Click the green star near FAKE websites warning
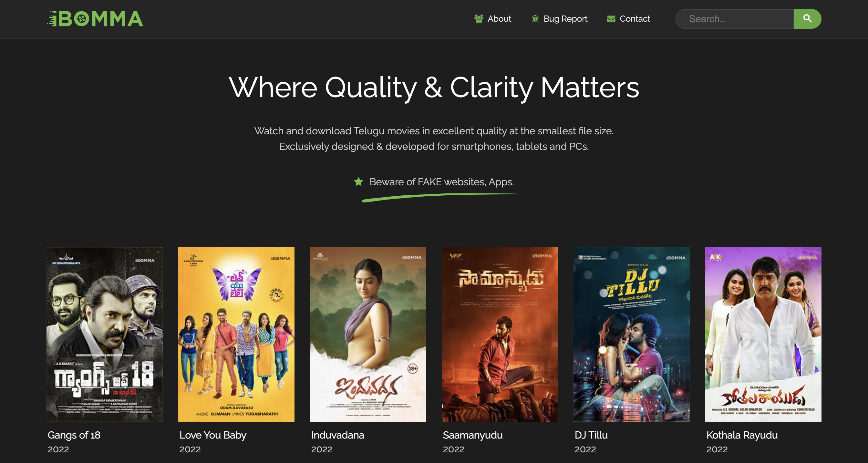This screenshot has height=463, width=868. [x=358, y=182]
